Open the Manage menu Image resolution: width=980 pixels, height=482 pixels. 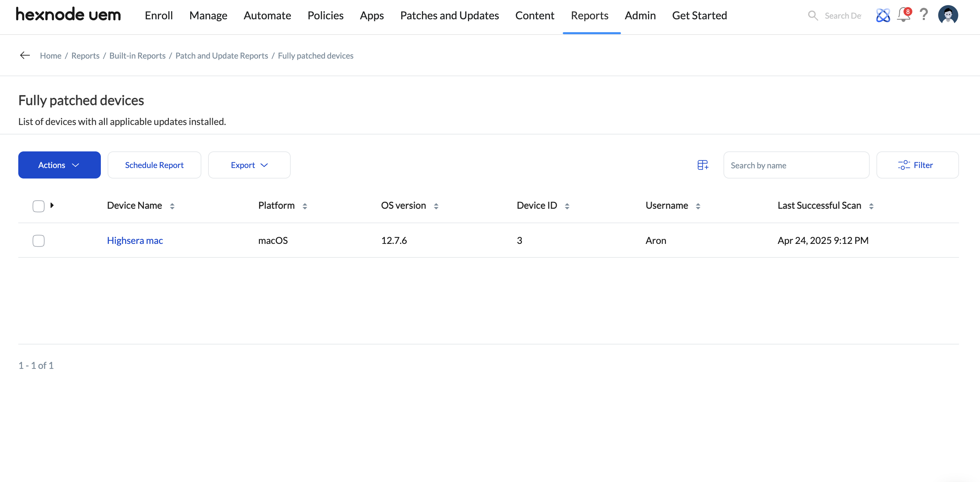pyautogui.click(x=208, y=16)
